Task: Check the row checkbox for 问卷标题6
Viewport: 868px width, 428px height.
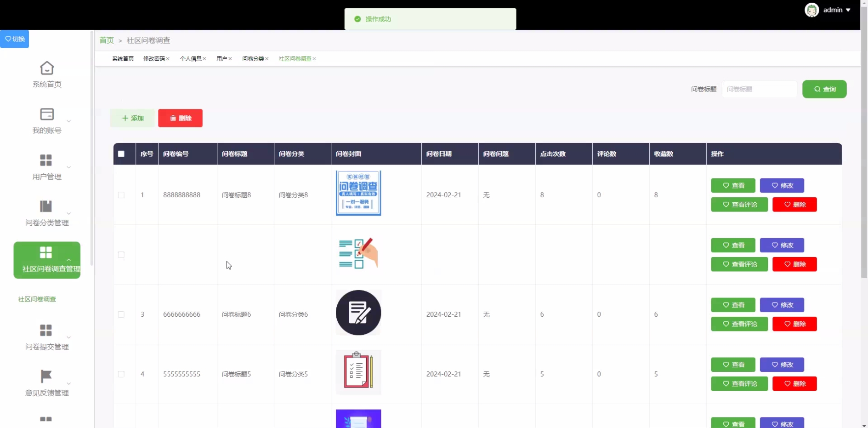Action: [x=121, y=314]
